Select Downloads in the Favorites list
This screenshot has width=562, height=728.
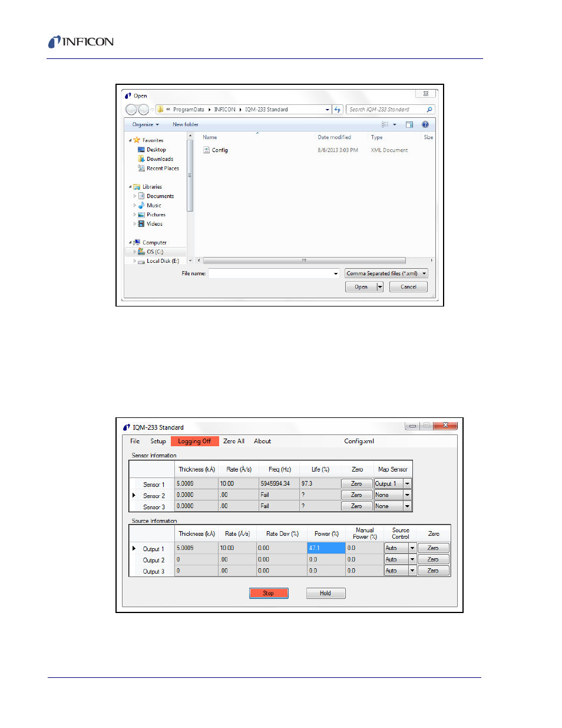[x=160, y=159]
